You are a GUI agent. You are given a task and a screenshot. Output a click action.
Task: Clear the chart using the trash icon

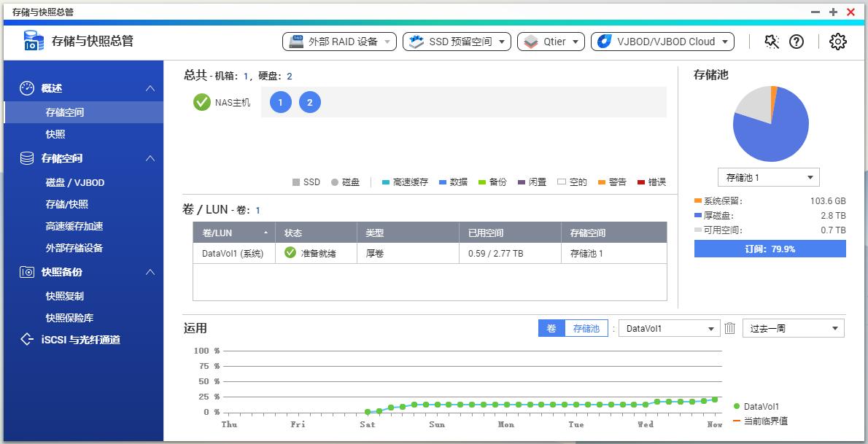[x=730, y=328]
